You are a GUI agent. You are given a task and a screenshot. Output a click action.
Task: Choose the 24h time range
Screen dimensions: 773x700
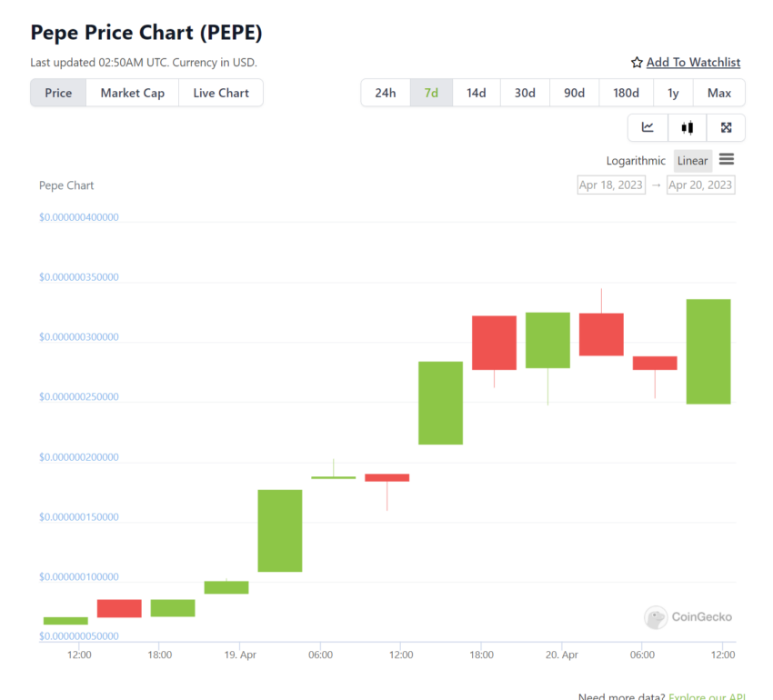click(x=386, y=93)
